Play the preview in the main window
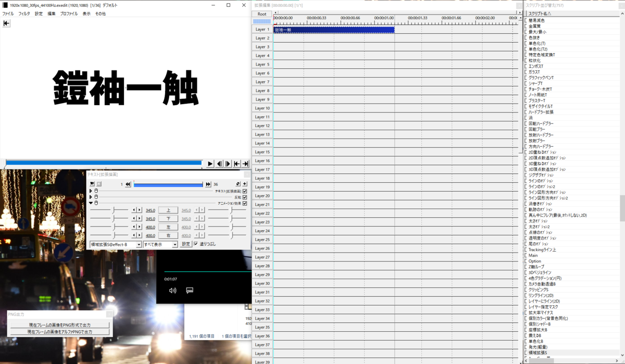The width and height of the screenshot is (625, 364). point(210,164)
